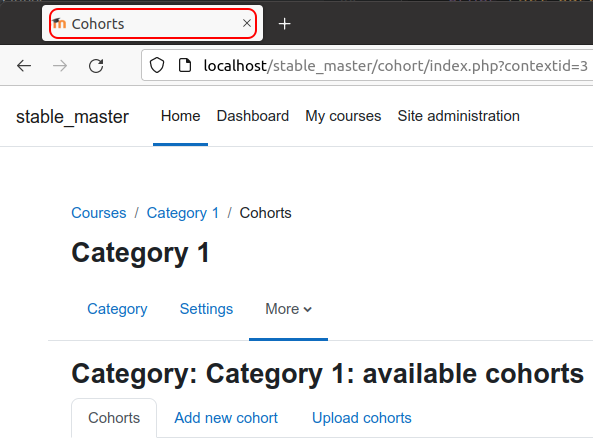This screenshot has height=446, width=593.
Task: Click the page info document icon
Action: tap(185, 65)
